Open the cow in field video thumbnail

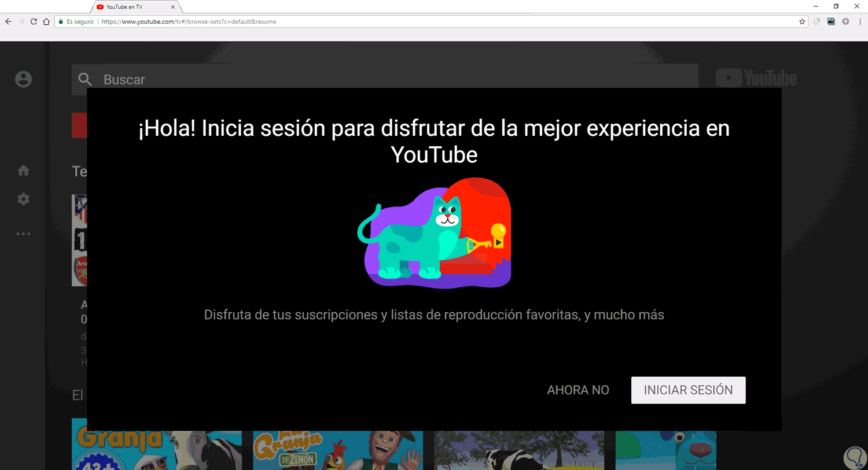(519, 450)
